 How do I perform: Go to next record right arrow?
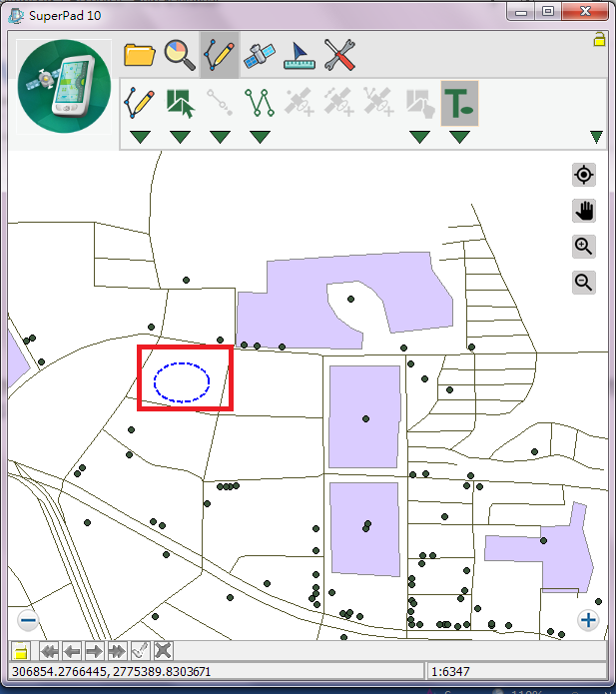[94, 651]
